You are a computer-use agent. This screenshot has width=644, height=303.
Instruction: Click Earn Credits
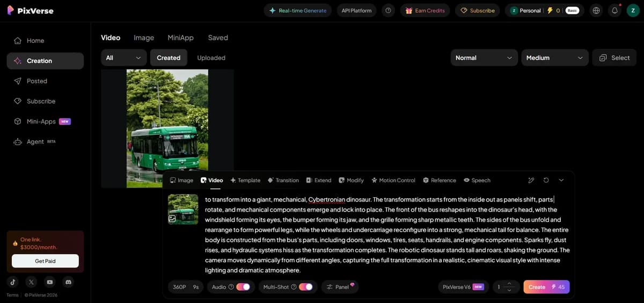point(425,10)
